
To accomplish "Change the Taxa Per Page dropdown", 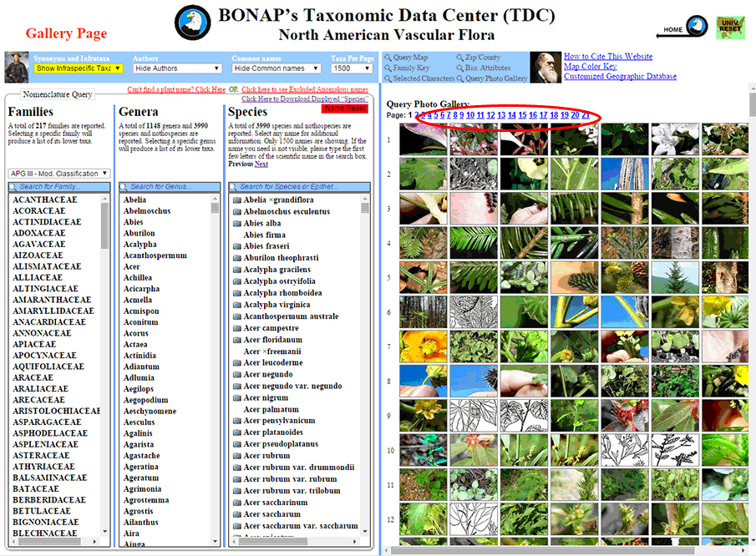I will [353, 68].
